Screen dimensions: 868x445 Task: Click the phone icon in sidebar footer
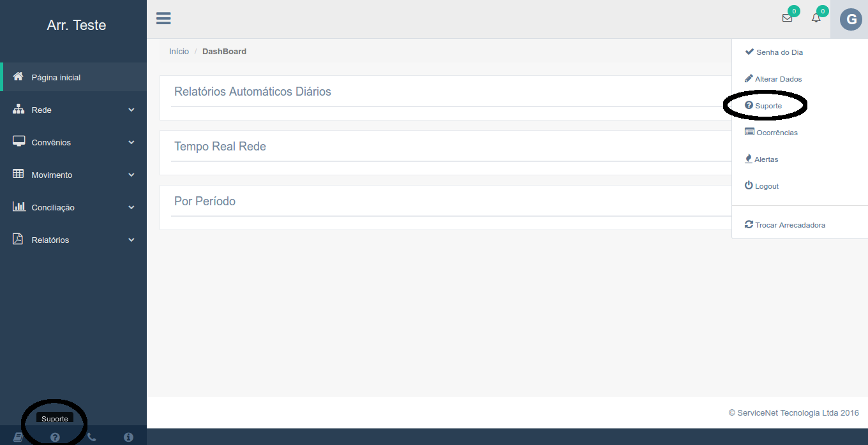pos(91,437)
